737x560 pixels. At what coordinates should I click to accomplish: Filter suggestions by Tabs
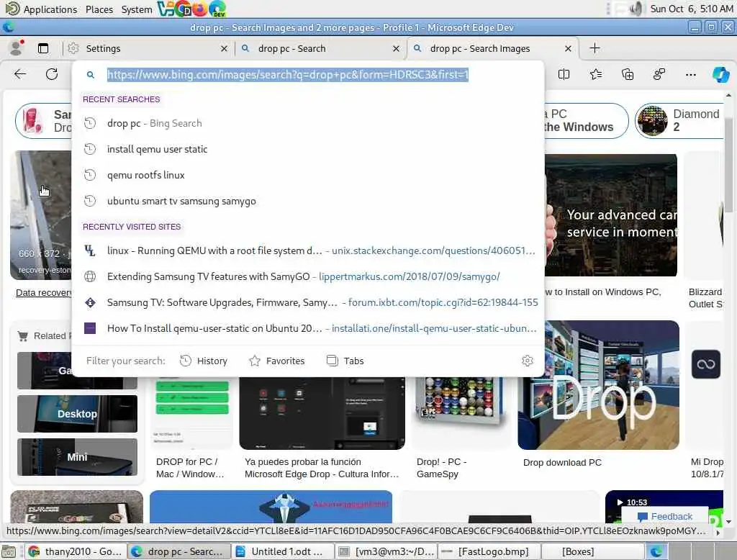click(x=345, y=361)
